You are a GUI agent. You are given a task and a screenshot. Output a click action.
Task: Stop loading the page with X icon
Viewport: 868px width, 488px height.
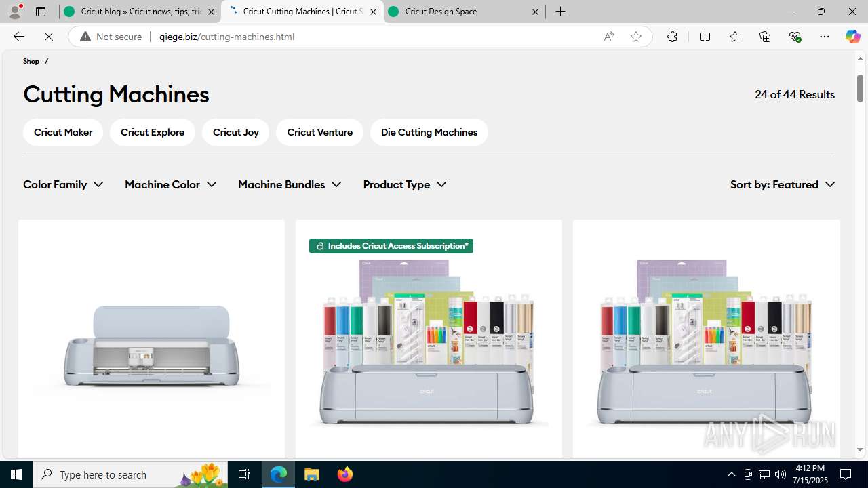point(49,37)
